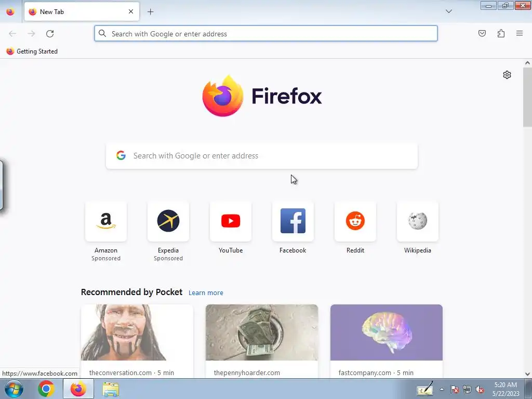Screen dimensions: 532x399
Task: Reload the current page
Action: click(50, 34)
